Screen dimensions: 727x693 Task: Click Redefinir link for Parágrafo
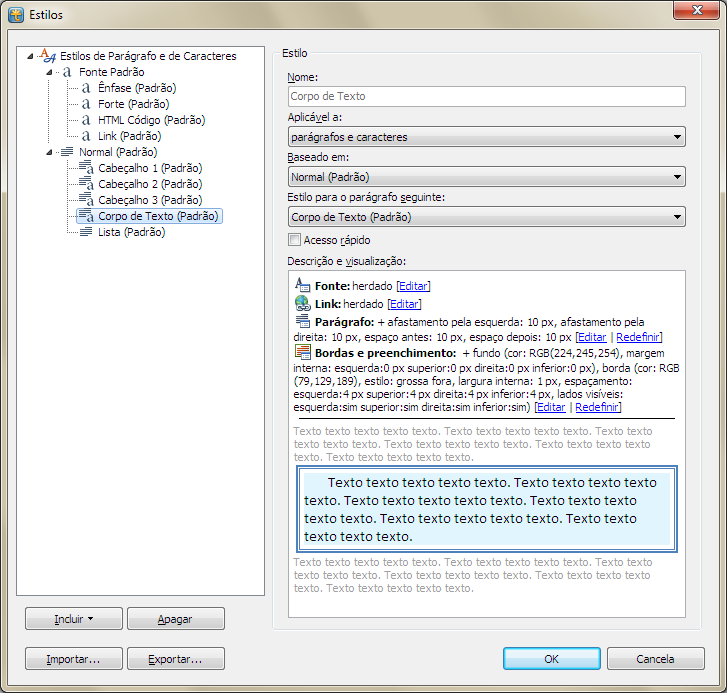(x=638, y=337)
